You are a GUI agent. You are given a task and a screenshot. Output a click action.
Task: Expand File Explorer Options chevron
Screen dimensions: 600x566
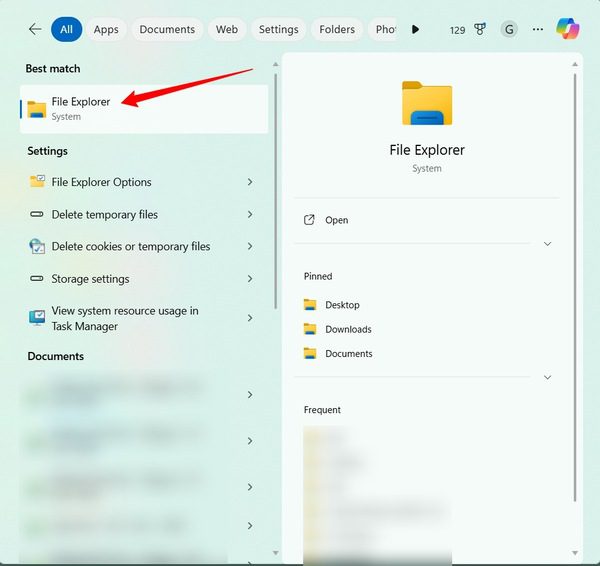250,182
